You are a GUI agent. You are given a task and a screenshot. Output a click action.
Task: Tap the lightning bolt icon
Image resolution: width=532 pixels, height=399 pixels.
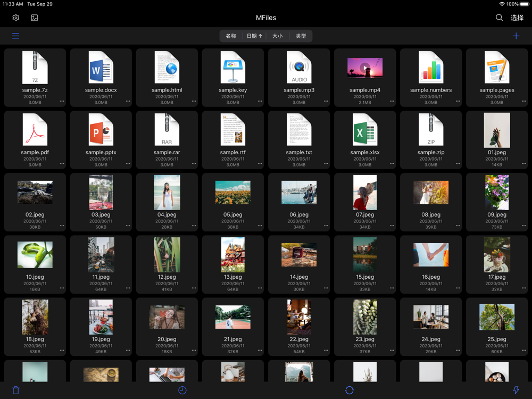tap(516, 390)
